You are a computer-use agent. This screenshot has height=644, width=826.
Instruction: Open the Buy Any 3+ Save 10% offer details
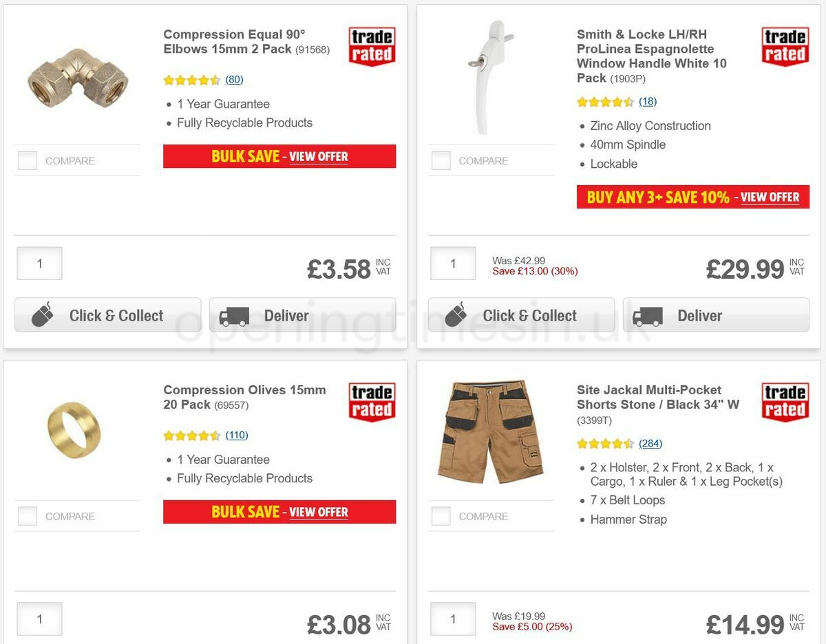771,197
